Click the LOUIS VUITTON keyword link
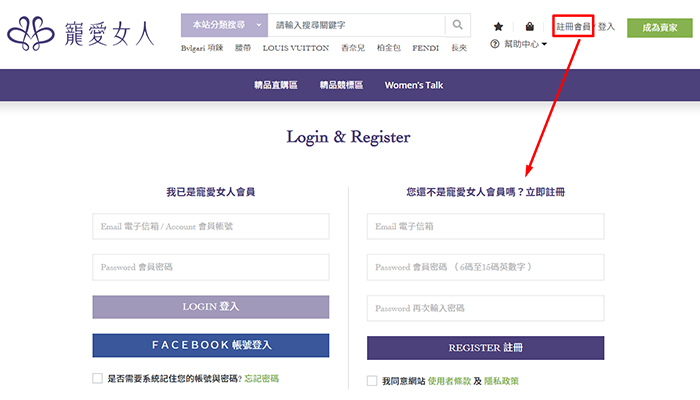The image size is (700, 400). (294, 48)
